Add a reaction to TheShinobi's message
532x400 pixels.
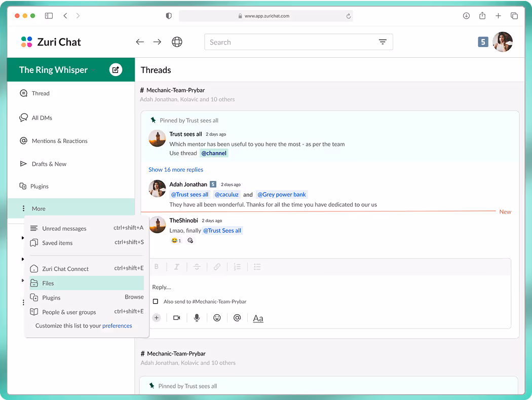tap(191, 241)
